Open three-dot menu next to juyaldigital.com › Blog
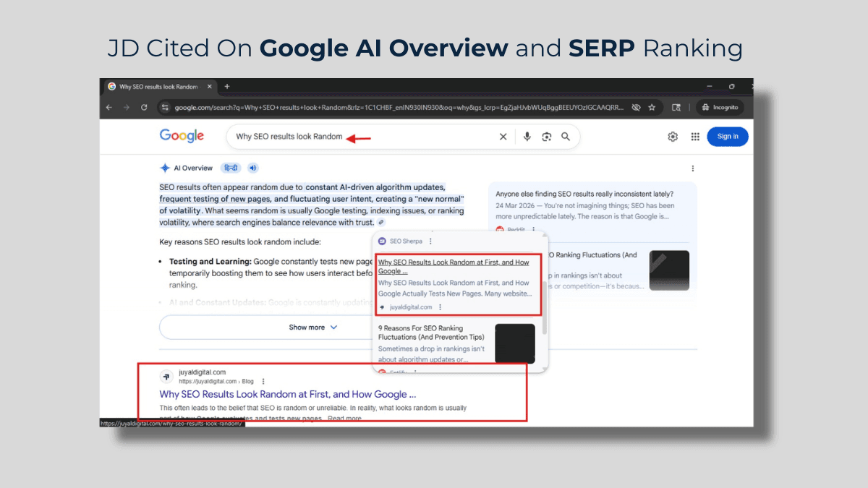 coord(263,381)
